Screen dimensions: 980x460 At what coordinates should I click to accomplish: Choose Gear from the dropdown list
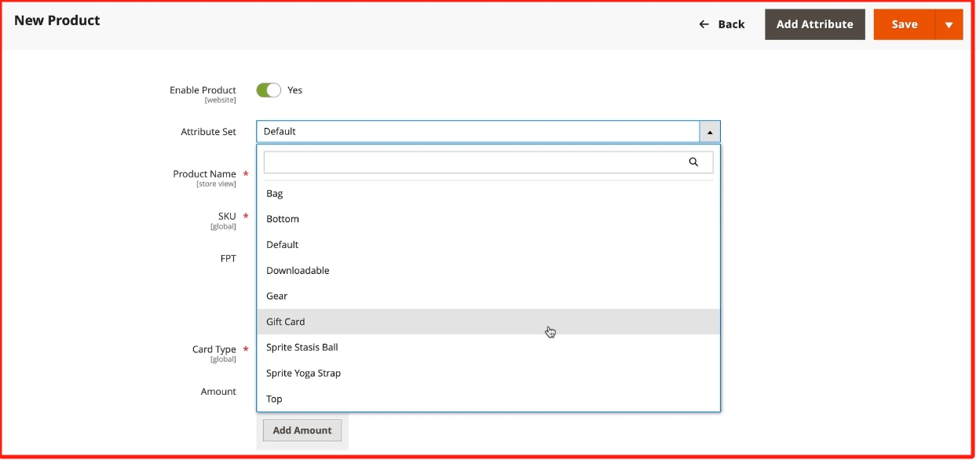(277, 296)
